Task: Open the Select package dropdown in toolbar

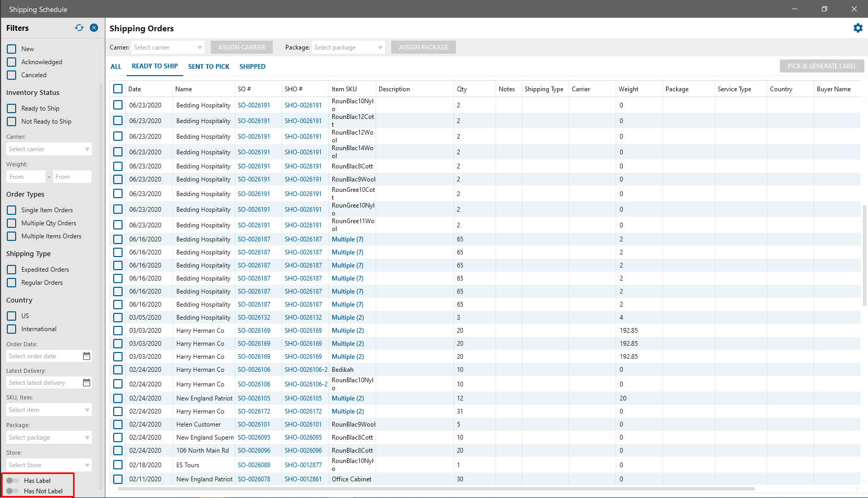Action: (348, 47)
